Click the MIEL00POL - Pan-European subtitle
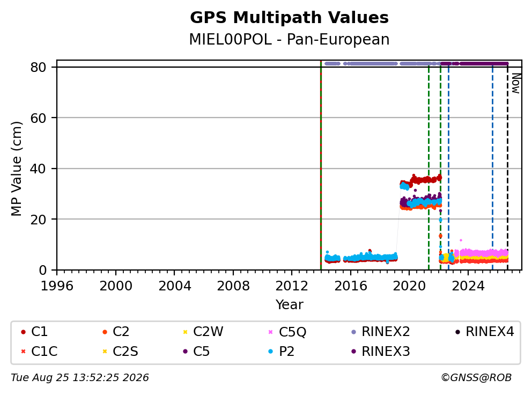The width and height of the screenshot is (532, 394). (289, 39)
